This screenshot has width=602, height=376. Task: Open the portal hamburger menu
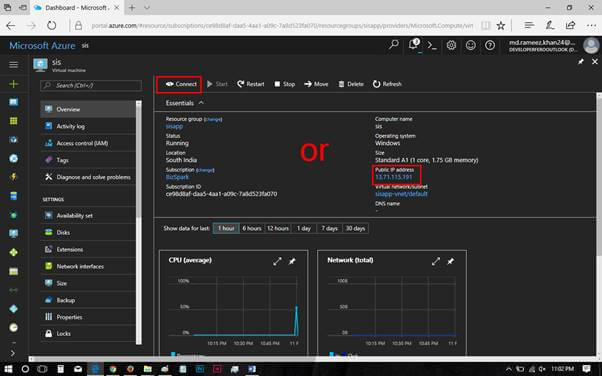(x=13, y=65)
